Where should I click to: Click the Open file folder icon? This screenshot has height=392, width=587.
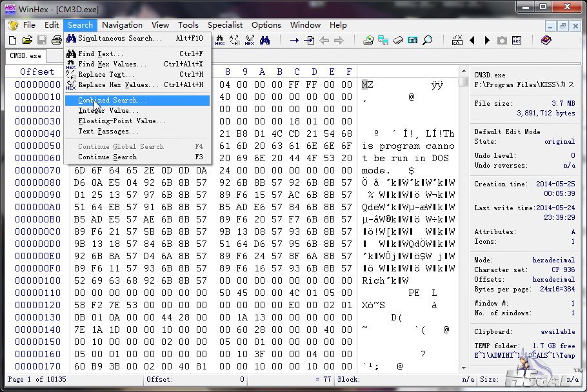pos(27,41)
